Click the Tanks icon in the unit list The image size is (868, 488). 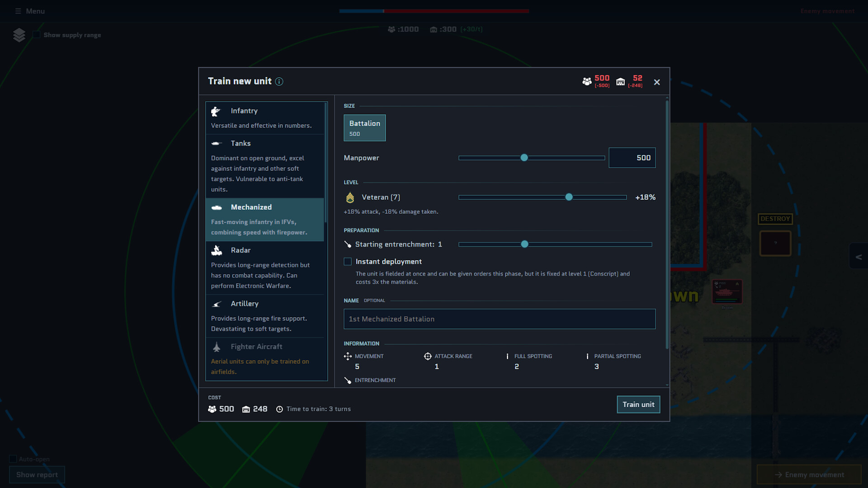[x=216, y=144]
